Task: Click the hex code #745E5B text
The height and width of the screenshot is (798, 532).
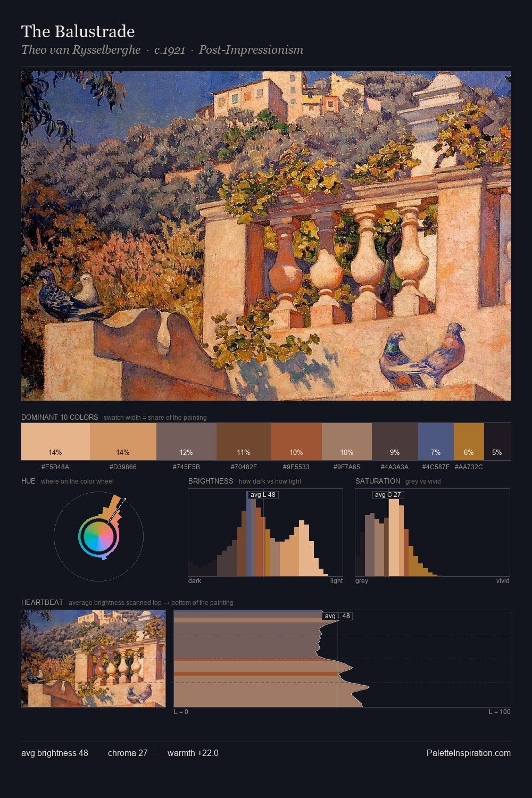Action: [x=186, y=467]
